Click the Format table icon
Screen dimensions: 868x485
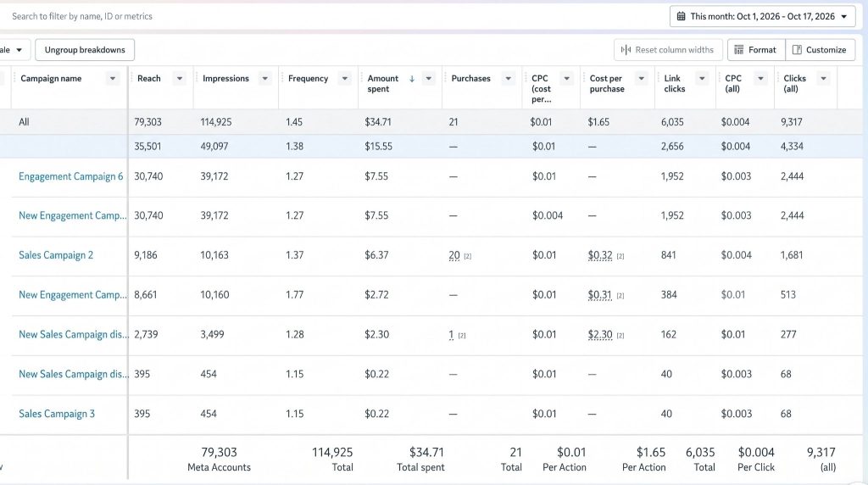[739, 50]
